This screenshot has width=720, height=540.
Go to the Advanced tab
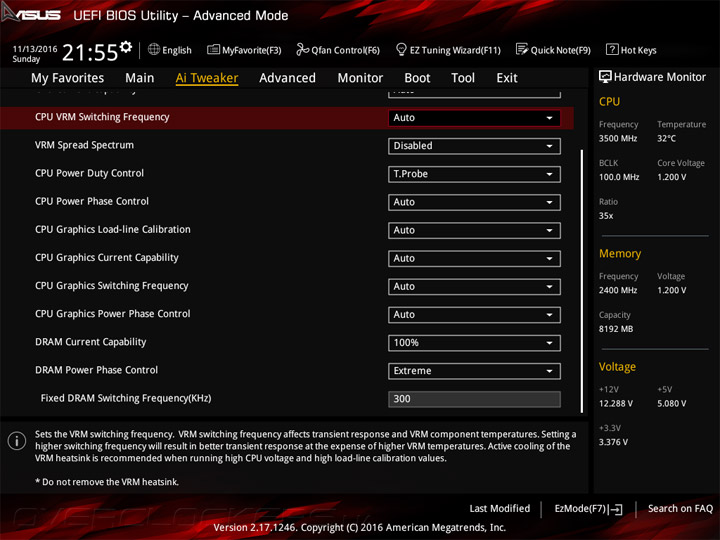point(287,78)
